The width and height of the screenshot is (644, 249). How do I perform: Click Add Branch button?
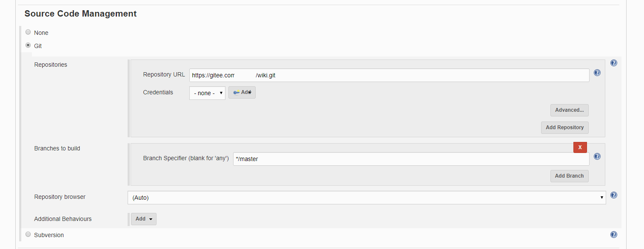point(569,176)
